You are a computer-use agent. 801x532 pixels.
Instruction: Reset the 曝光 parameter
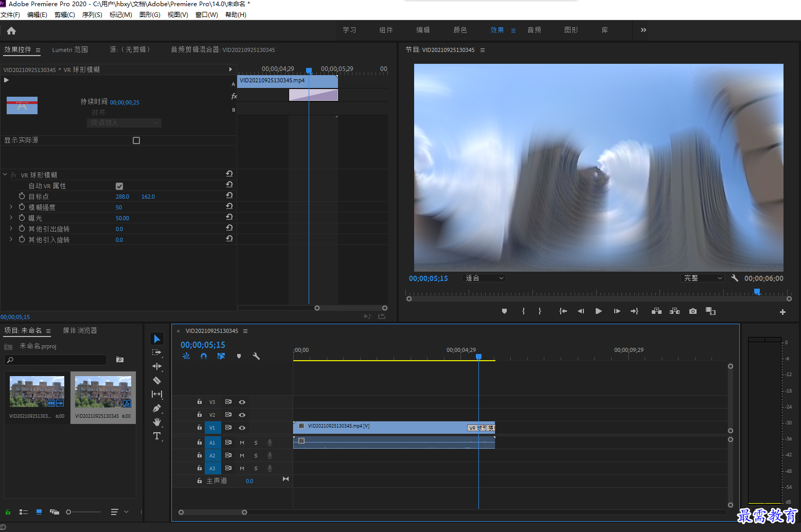229,217
